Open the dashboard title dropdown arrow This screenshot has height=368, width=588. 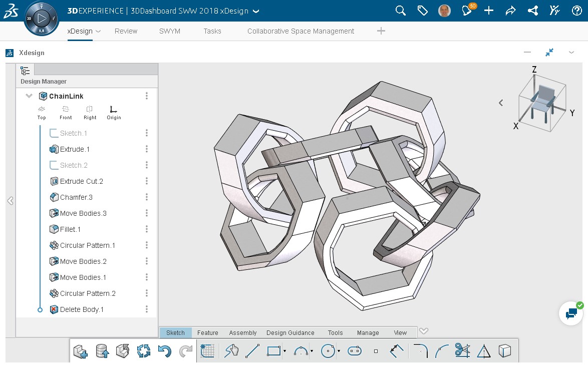tap(256, 11)
